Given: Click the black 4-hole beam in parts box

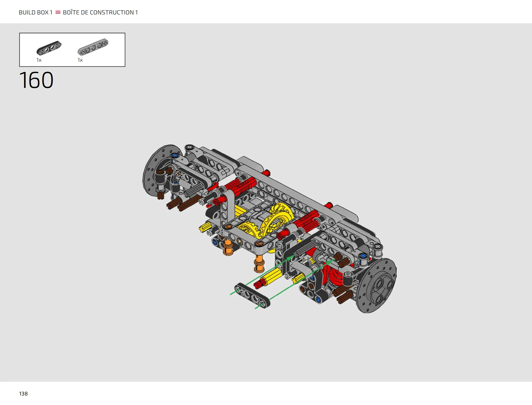Looking at the screenshot, I should click(x=49, y=48).
